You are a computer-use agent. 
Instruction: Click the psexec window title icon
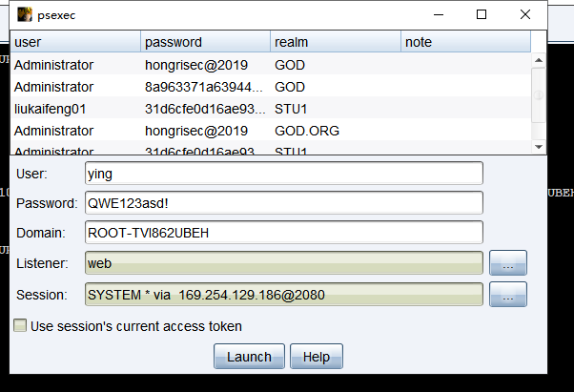[x=24, y=14]
